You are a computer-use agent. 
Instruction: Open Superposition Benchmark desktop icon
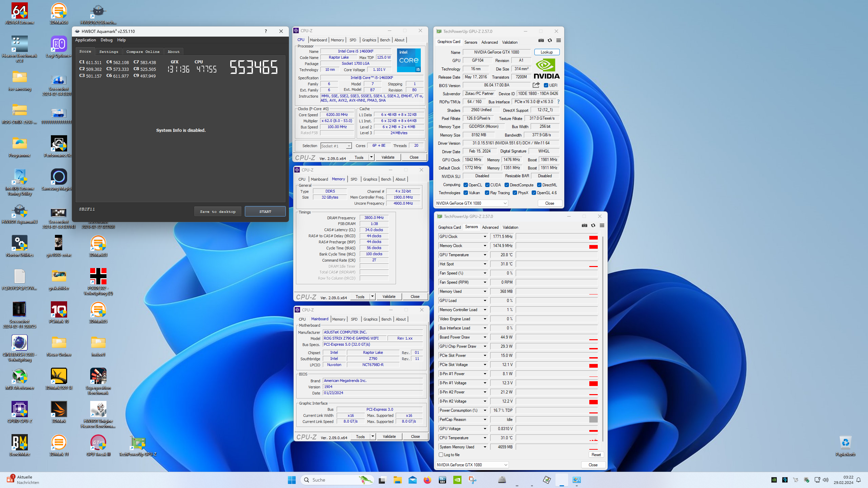click(98, 382)
